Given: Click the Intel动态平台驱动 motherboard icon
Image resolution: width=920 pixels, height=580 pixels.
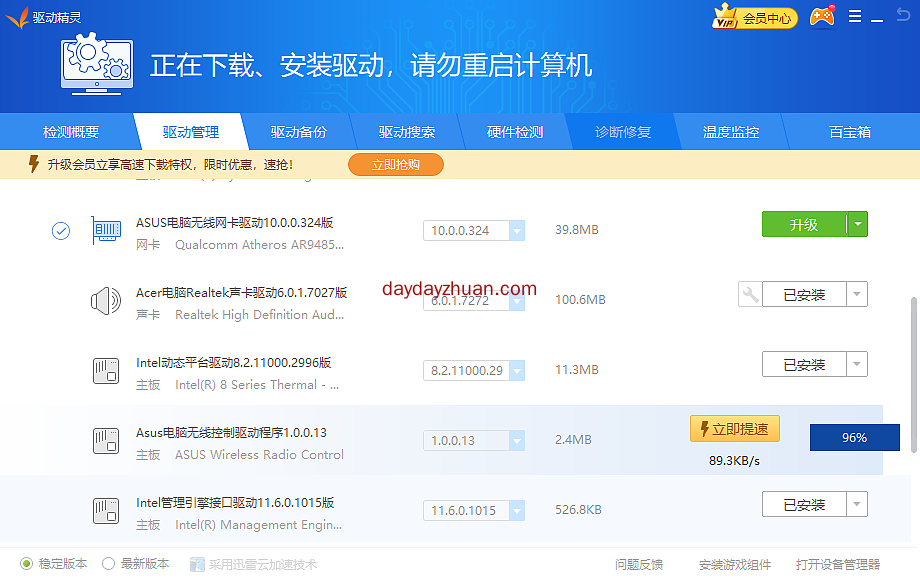Looking at the screenshot, I should (x=106, y=371).
